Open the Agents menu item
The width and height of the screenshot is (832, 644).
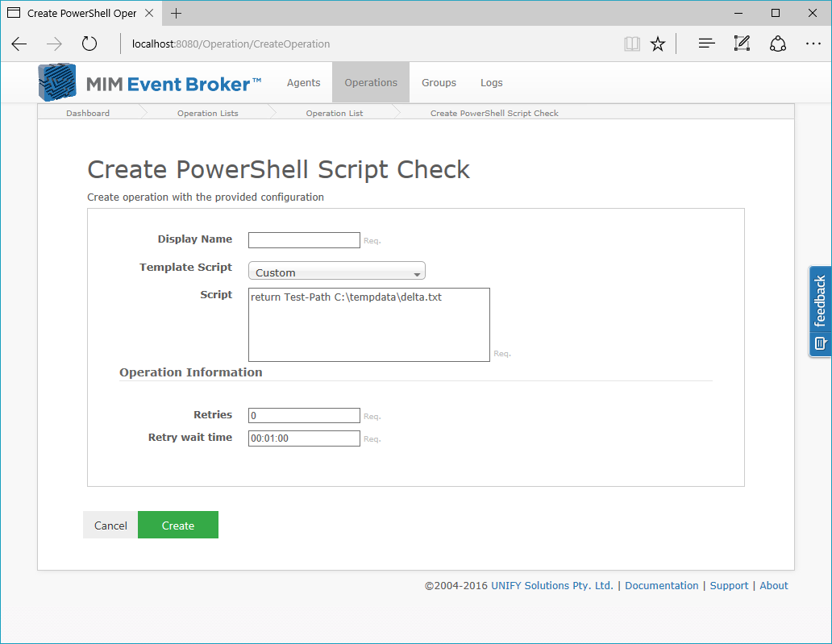[x=303, y=83]
